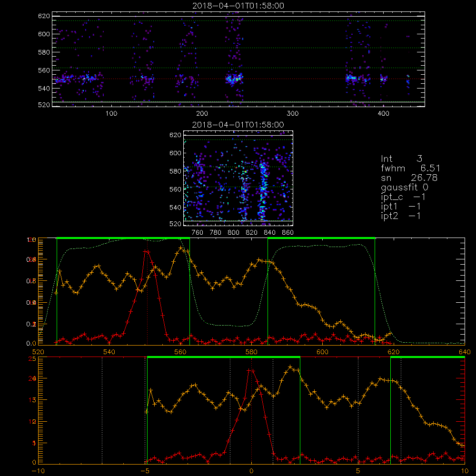This screenshot has height=476, width=476.
Task: Select y-axis label 580 of the wide spectrogram
Action: [44, 52]
